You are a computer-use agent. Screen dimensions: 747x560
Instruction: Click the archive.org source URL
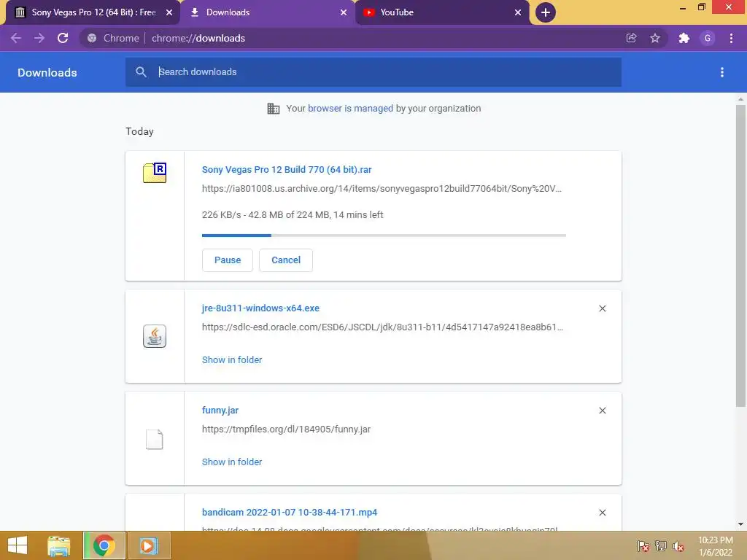point(382,189)
